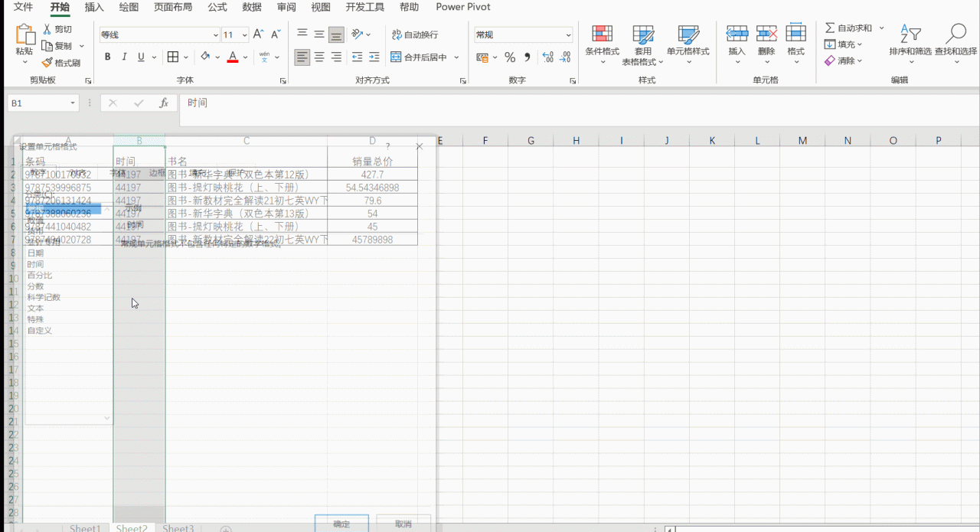
Task: Click the AutoSum (自动求和) sigma icon
Action: pos(830,28)
